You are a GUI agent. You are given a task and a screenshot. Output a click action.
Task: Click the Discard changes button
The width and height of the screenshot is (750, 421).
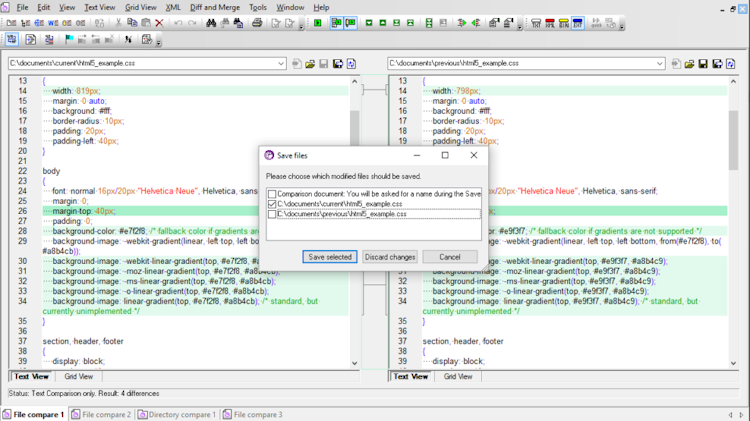pos(390,257)
